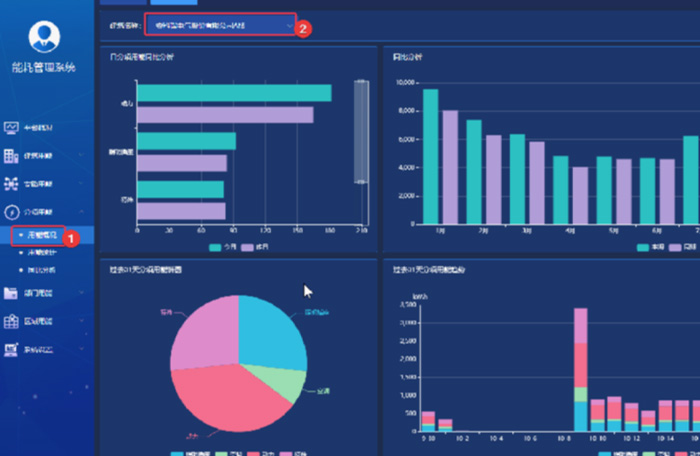The height and width of the screenshot is (456, 700).
Task: Click the lightning bolt circle icon
Action: (11, 212)
